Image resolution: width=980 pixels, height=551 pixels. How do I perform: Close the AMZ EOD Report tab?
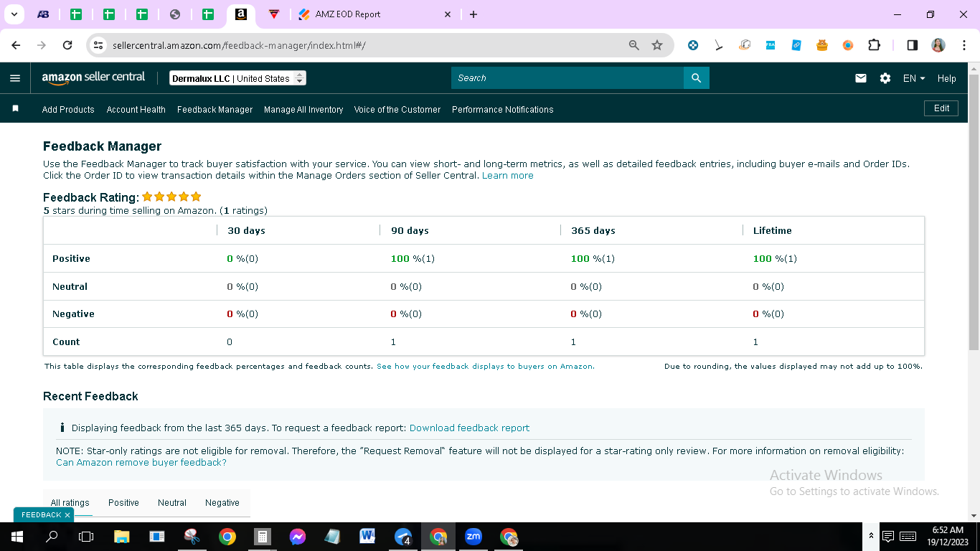point(448,14)
